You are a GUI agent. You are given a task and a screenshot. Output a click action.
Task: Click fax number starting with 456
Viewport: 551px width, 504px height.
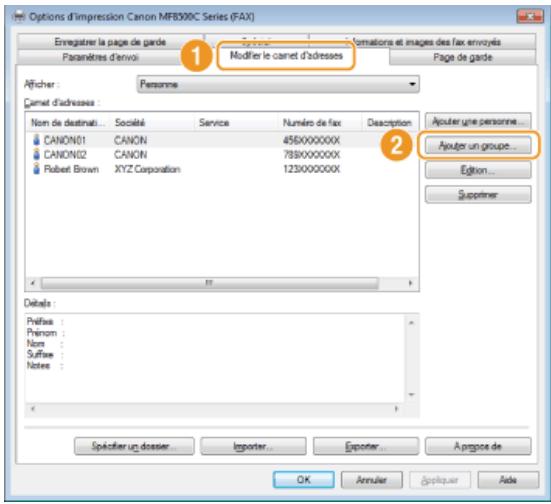click(311, 140)
